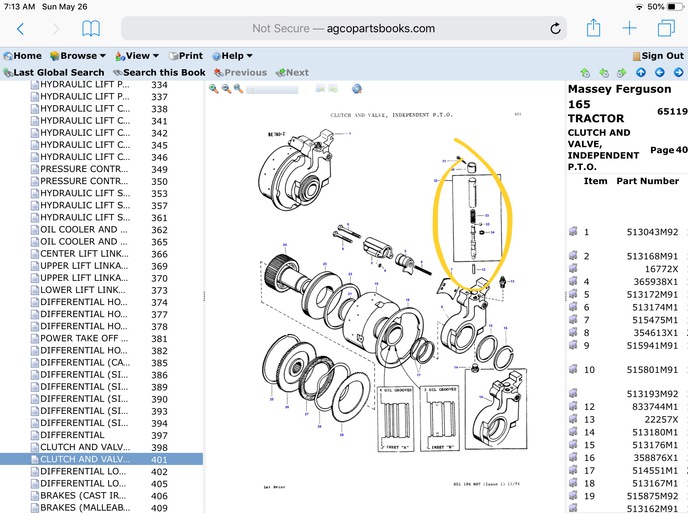
Task: Click Print
Action: (x=186, y=56)
